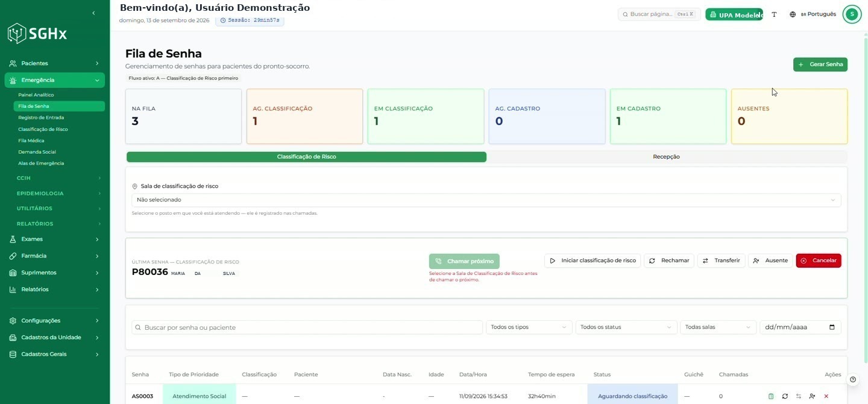868x404 pixels.
Task: Click the font size T icon
Action: tap(774, 14)
